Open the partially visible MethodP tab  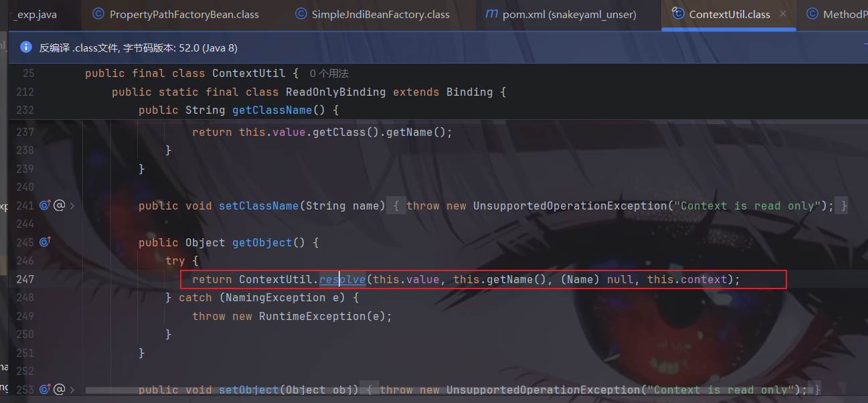(837, 14)
